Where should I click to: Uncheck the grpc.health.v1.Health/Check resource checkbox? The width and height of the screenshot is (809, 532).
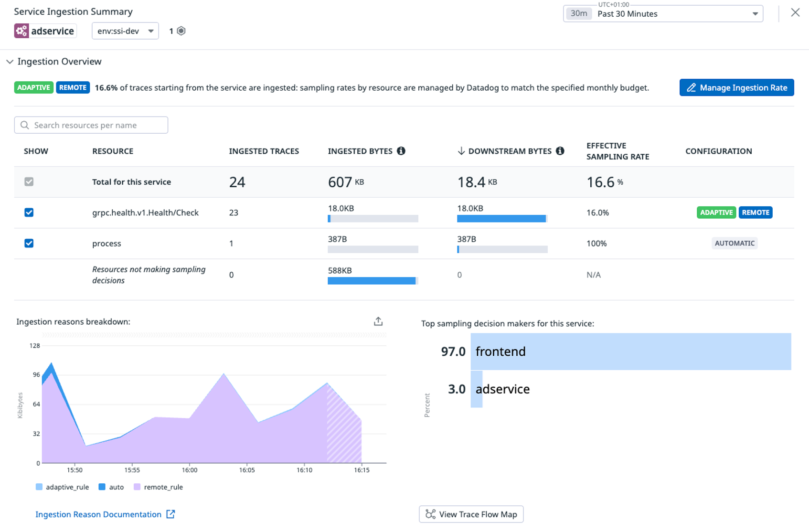pos(29,213)
